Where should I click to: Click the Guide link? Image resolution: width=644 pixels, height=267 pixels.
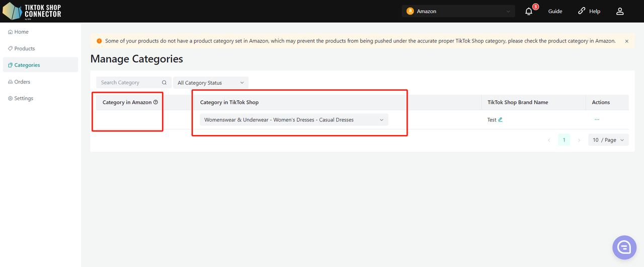pyautogui.click(x=555, y=11)
